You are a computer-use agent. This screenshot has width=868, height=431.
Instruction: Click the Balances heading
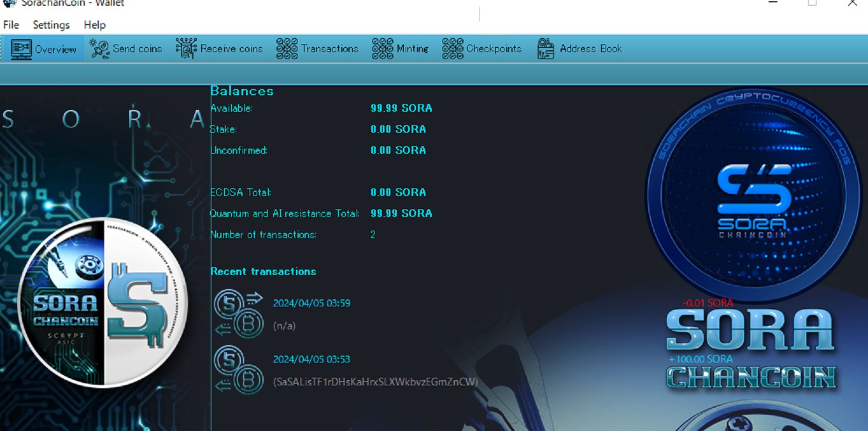pyautogui.click(x=242, y=91)
